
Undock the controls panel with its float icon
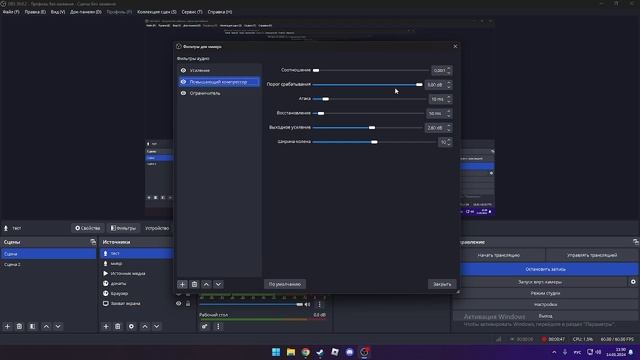(636, 242)
